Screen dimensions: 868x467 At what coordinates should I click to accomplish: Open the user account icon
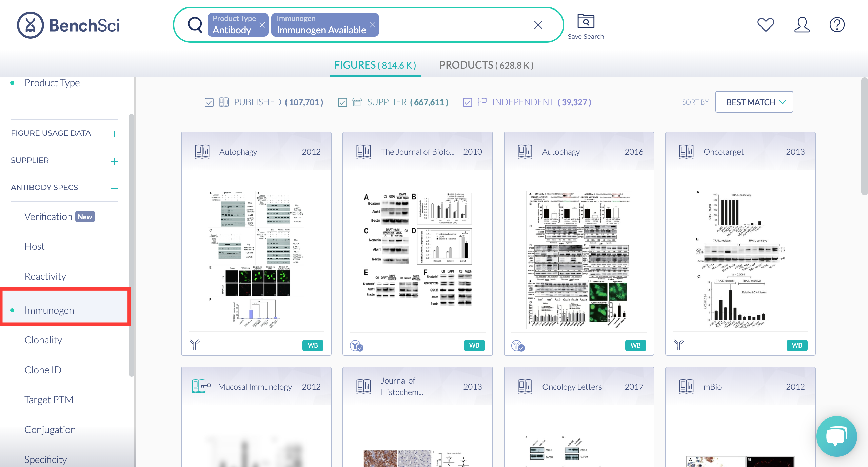pos(802,25)
